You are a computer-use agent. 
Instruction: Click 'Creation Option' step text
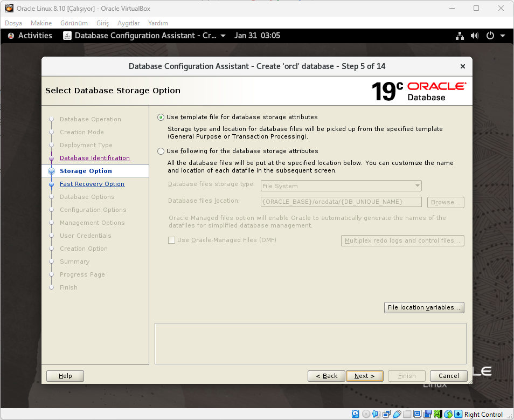84,249
